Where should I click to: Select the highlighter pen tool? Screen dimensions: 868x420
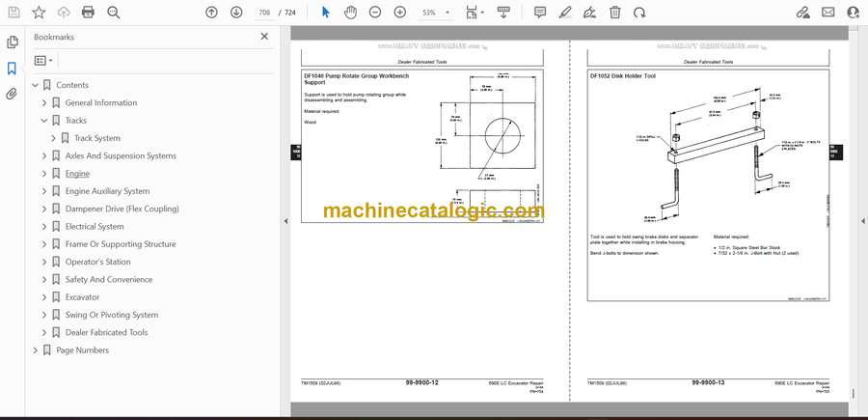point(564,13)
